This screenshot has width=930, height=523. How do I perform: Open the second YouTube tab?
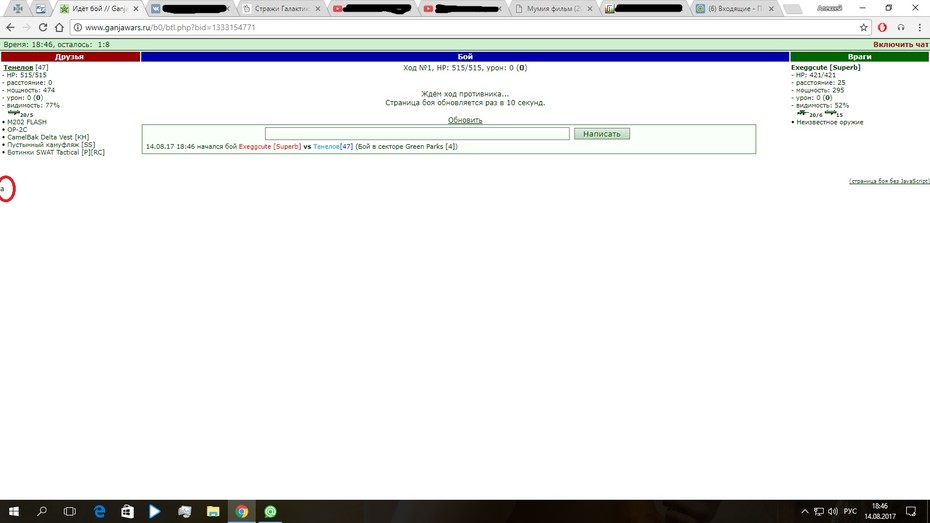tap(463, 9)
